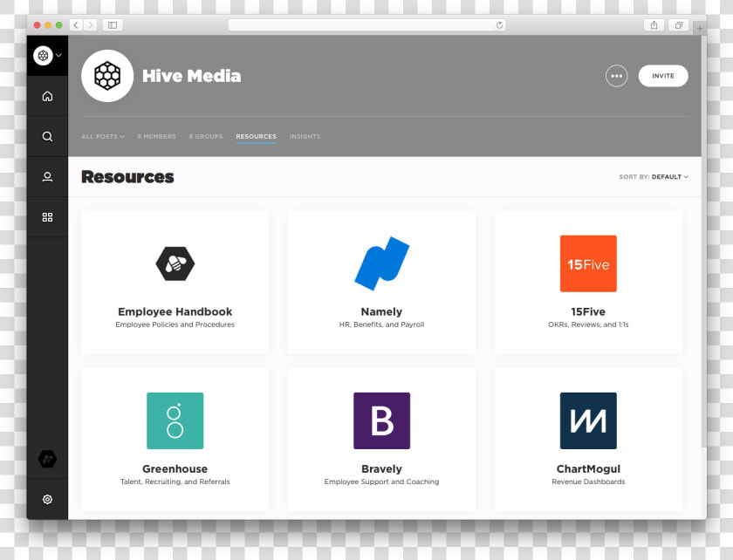Click the orange 15Five logo

click(x=588, y=263)
